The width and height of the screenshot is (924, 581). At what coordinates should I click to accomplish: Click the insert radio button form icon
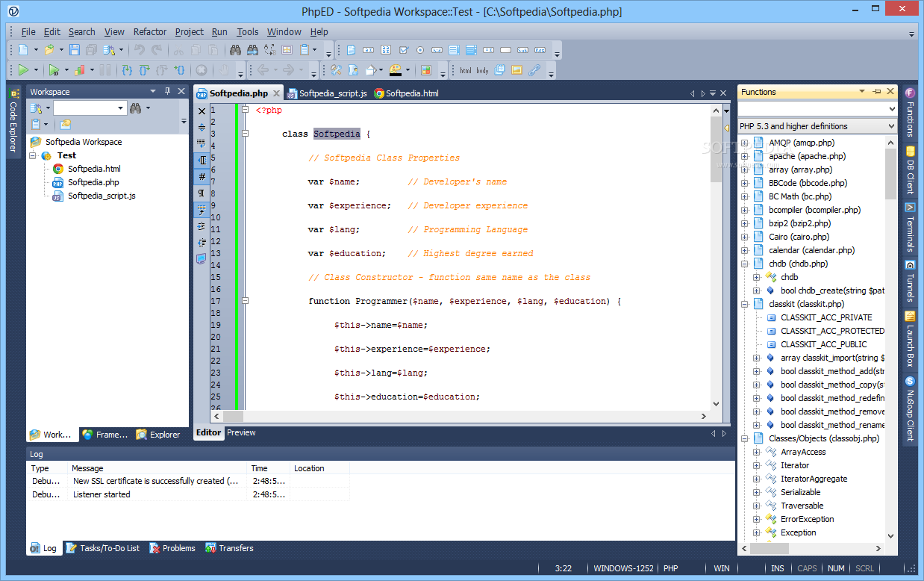[x=420, y=50]
